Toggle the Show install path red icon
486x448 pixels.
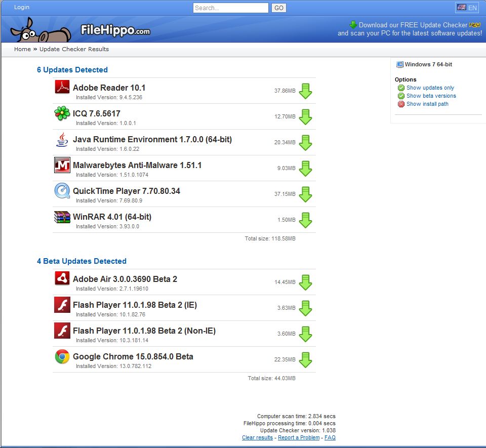[x=401, y=104]
